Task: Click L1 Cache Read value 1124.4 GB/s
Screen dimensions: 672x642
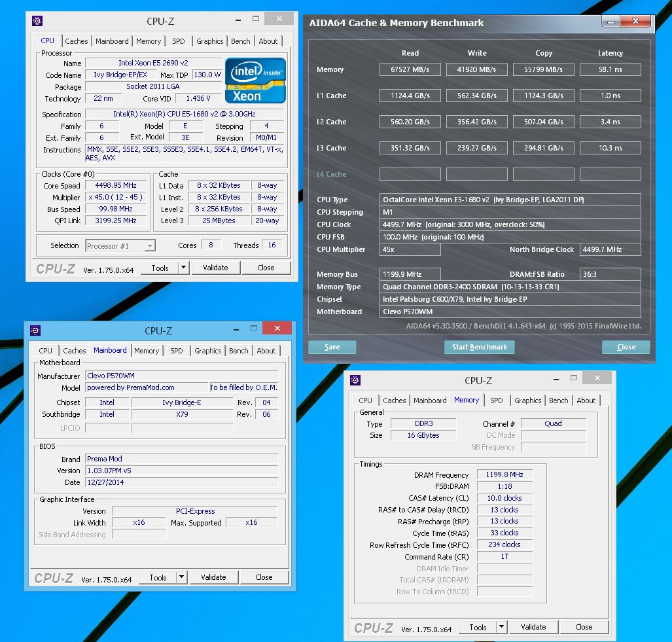Action: pyautogui.click(x=410, y=96)
